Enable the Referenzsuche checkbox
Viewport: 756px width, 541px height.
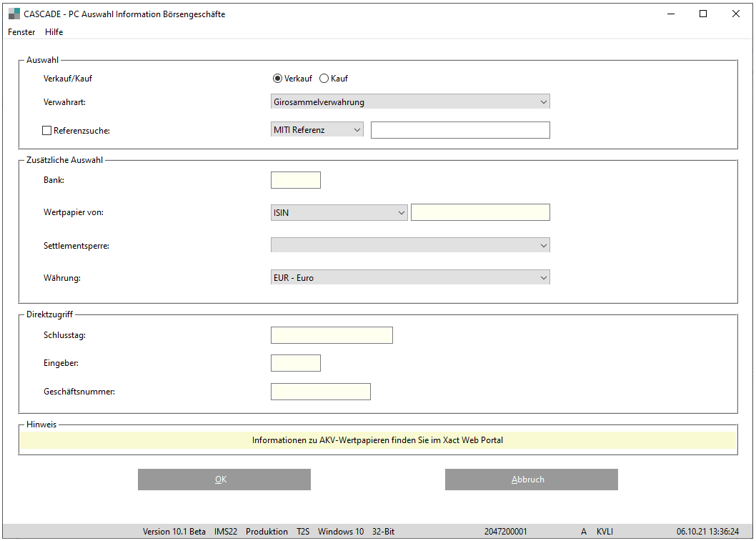click(x=47, y=131)
